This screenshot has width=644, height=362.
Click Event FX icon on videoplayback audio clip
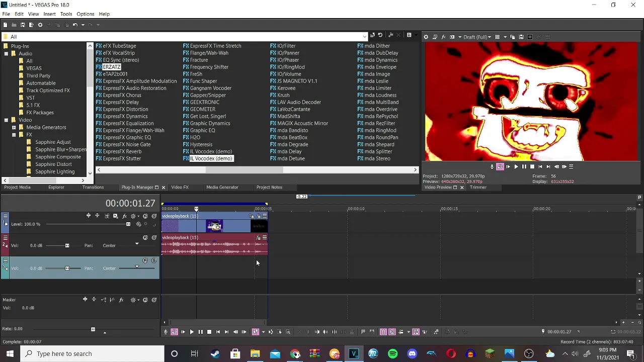[259, 238]
